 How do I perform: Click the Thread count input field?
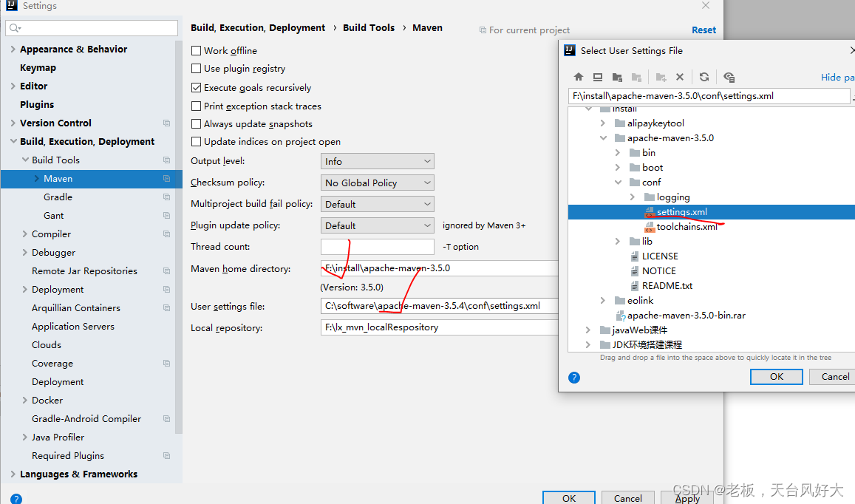[378, 247]
